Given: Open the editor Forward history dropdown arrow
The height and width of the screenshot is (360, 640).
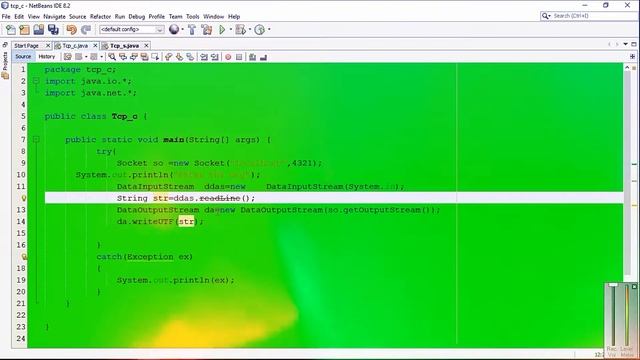Looking at the screenshot, I should [x=102, y=57].
